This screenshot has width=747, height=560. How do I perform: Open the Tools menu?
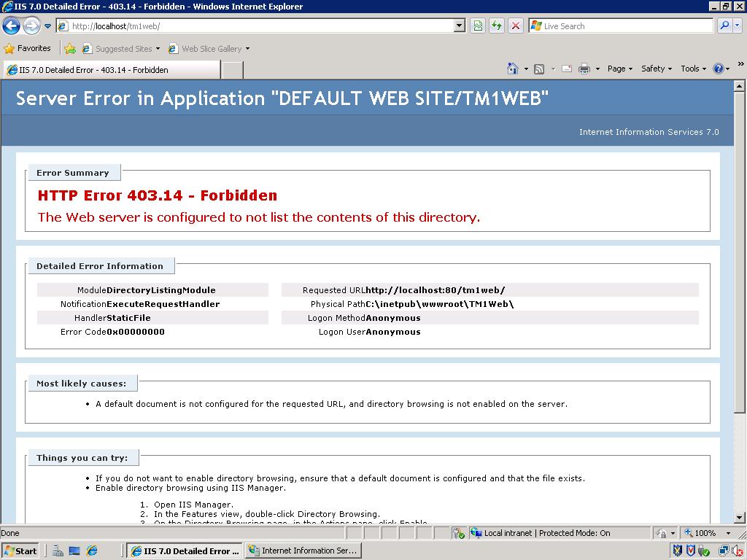point(693,69)
